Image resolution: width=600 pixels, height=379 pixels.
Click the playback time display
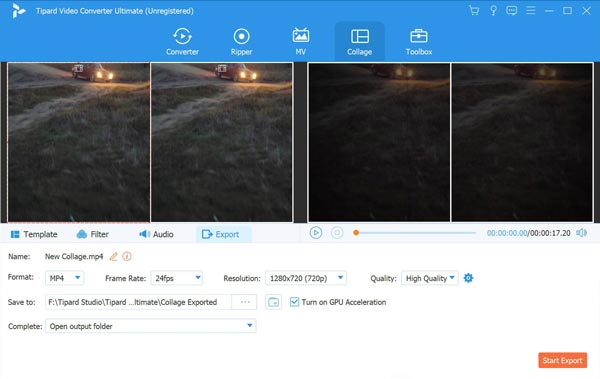[x=528, y=233]
